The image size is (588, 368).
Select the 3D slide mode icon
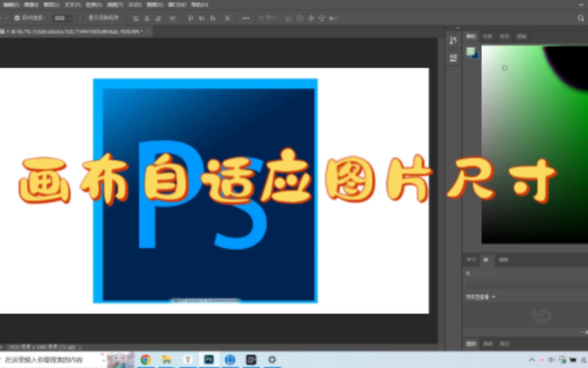[x=322, y=18]
